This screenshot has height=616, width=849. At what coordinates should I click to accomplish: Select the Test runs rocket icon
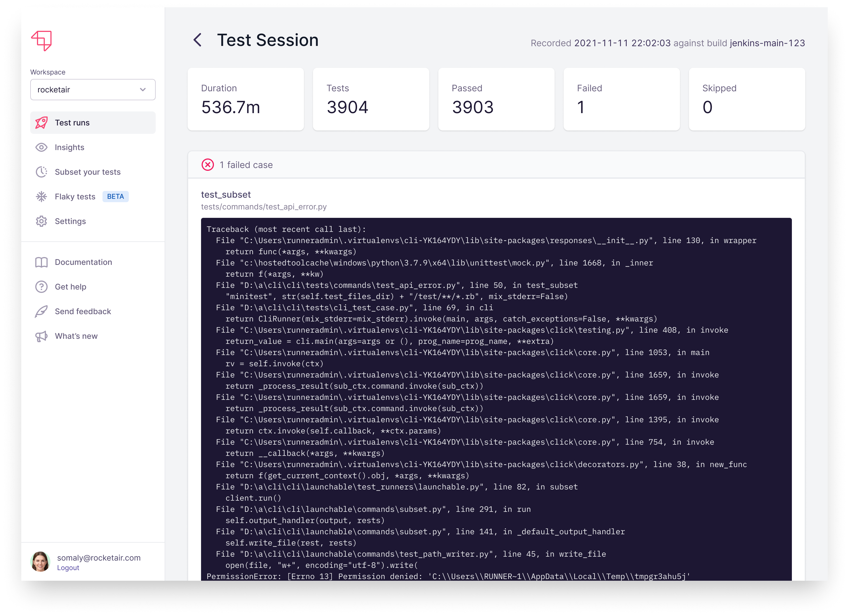[41, 122]
